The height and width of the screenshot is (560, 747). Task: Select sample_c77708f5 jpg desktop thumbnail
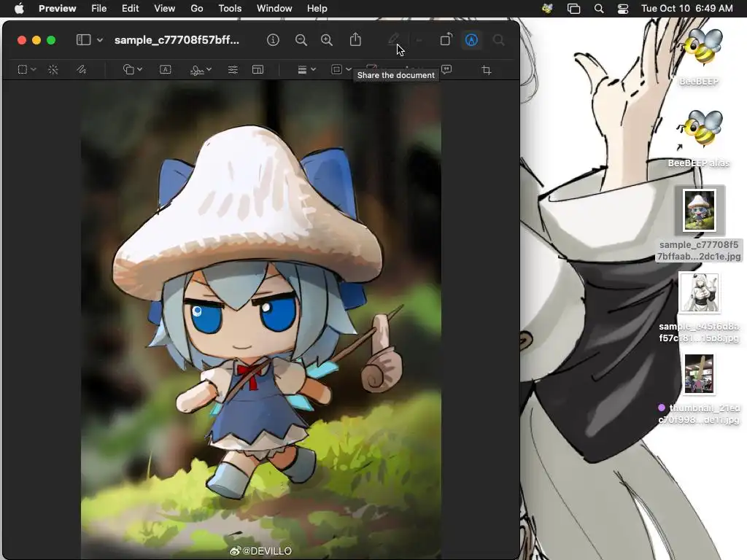tap(700, 210)
